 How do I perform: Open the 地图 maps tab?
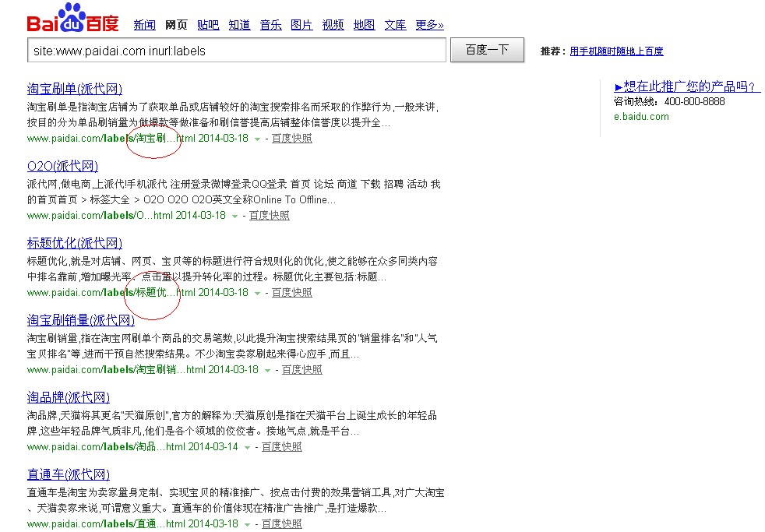pyautogui.click(x=364, y=25)
